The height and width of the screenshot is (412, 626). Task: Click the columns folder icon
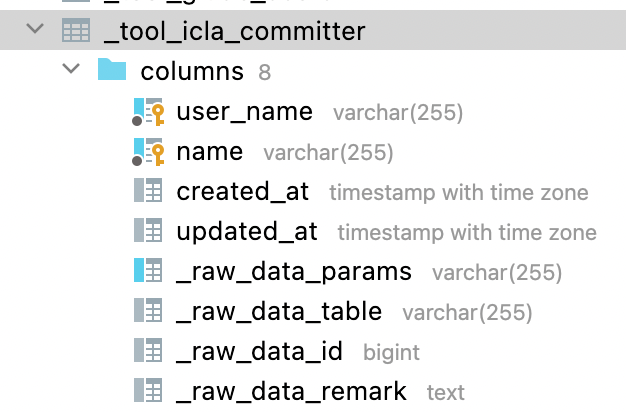click(x=112, y=71)
